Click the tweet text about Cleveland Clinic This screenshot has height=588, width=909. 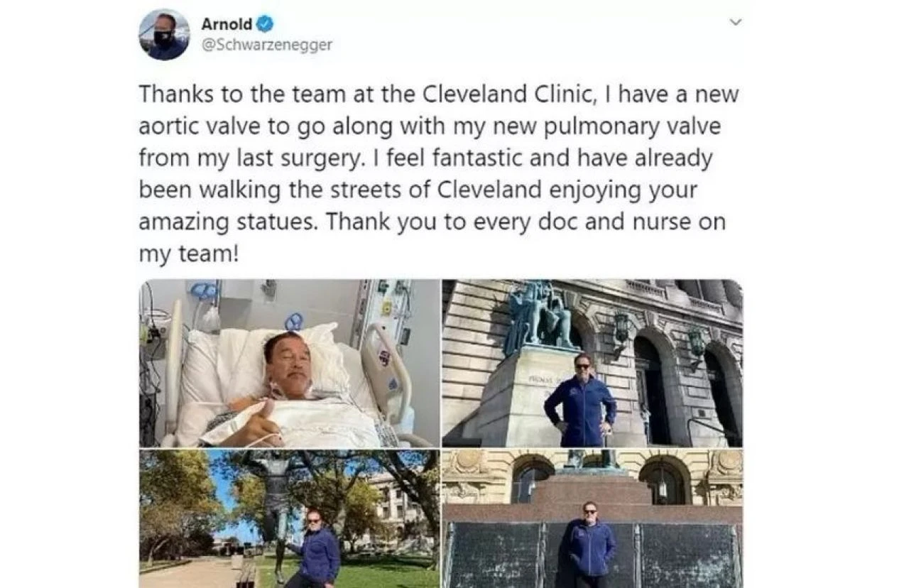(439, 173)
